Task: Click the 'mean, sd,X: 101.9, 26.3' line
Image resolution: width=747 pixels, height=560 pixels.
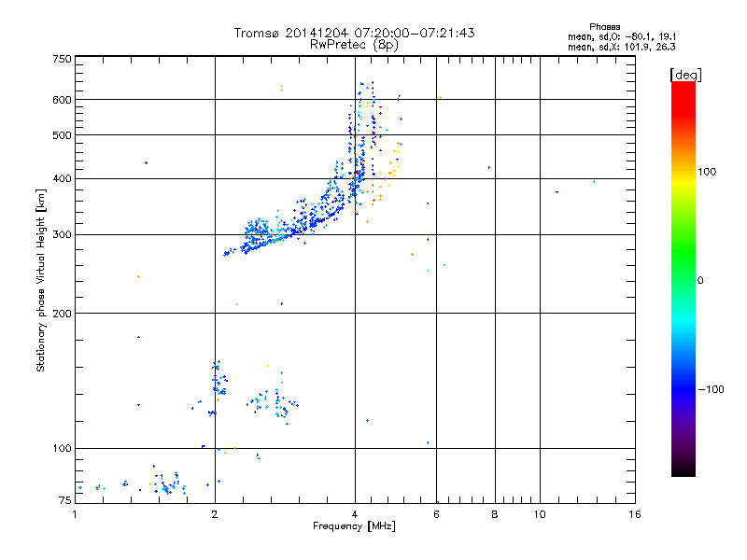Action: coord(622,47)
